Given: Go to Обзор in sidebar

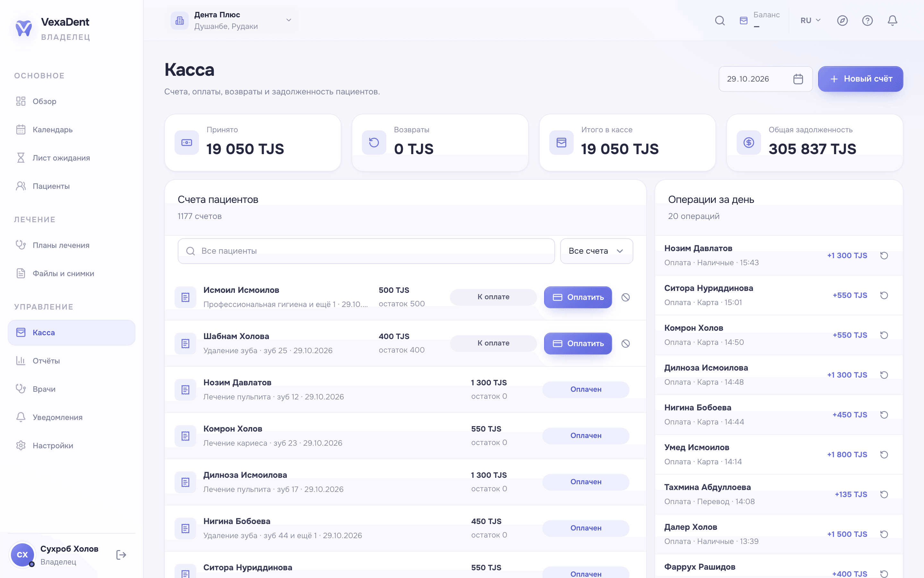Looking at the screenshot, I should [72, 101].
